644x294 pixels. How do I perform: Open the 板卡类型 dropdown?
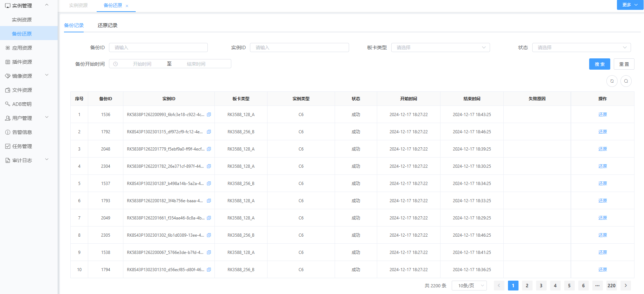click(x=440, y=47)
